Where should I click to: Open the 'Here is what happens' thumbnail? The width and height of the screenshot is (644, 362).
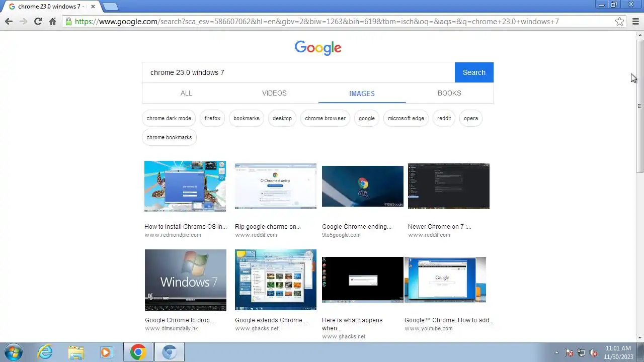click(363, 280)
